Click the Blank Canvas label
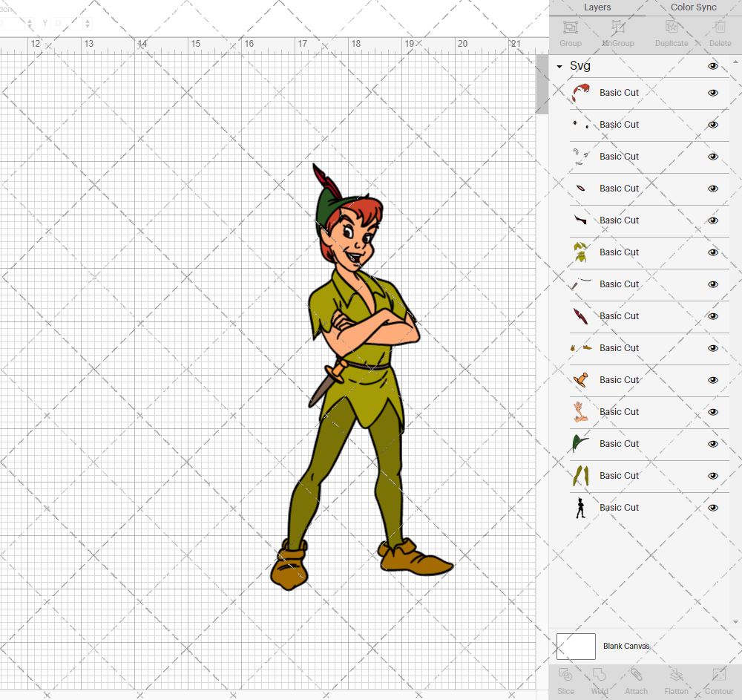Viewport: 742px width, 700px height. click(x=626, y=646)
